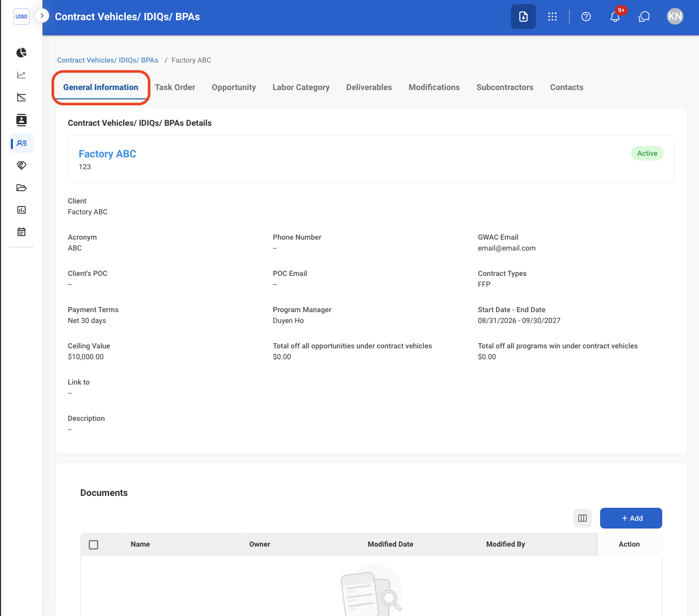Toggle the documents table column settings icon
This screenshot has width=699, height=616.
(x=582, y=518)
